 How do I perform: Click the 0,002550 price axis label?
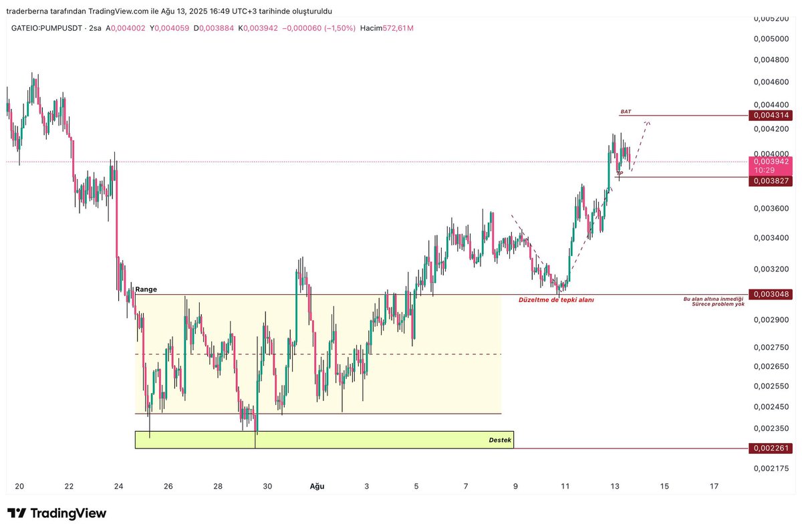[x=771, y=386]
